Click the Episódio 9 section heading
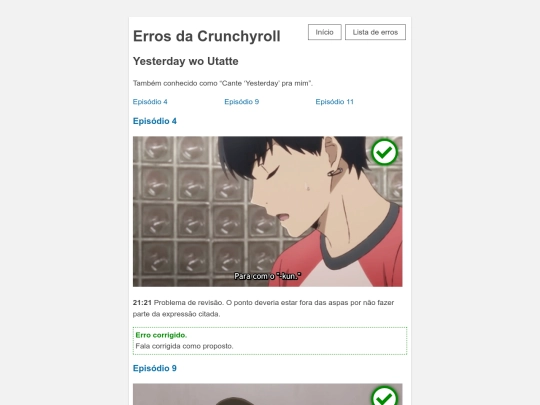 pyautogui.click(x=155, y=368)
